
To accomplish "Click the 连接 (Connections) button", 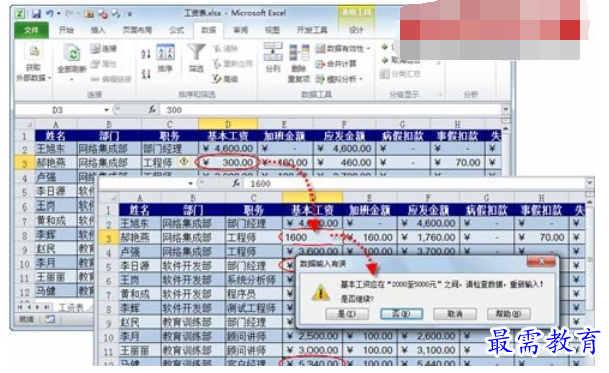I will [104, 49].
